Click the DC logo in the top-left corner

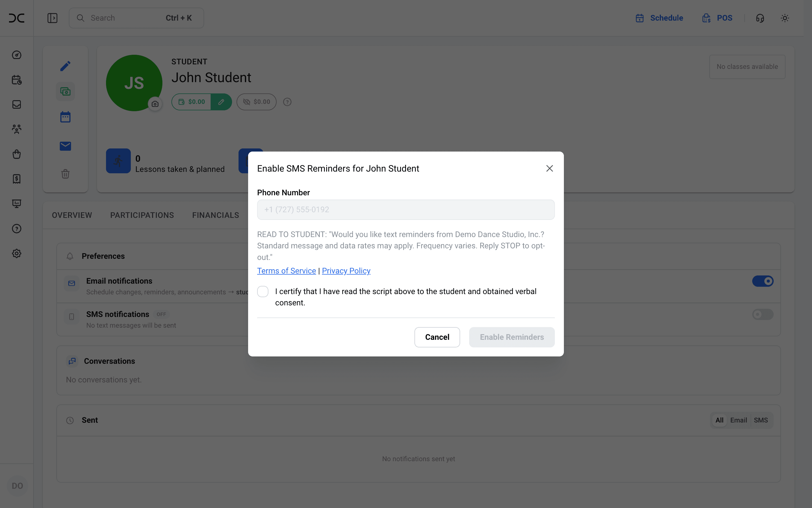[16, 18]
